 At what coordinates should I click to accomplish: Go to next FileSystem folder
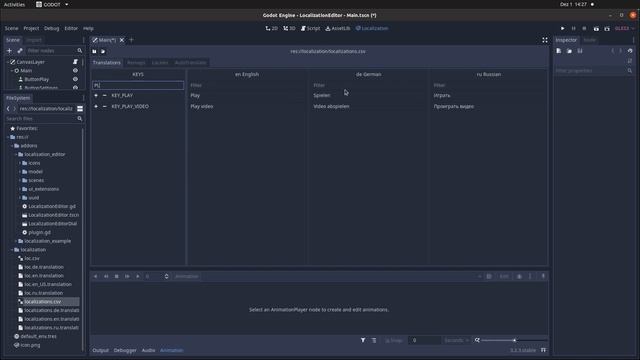(x=14, y=109)
